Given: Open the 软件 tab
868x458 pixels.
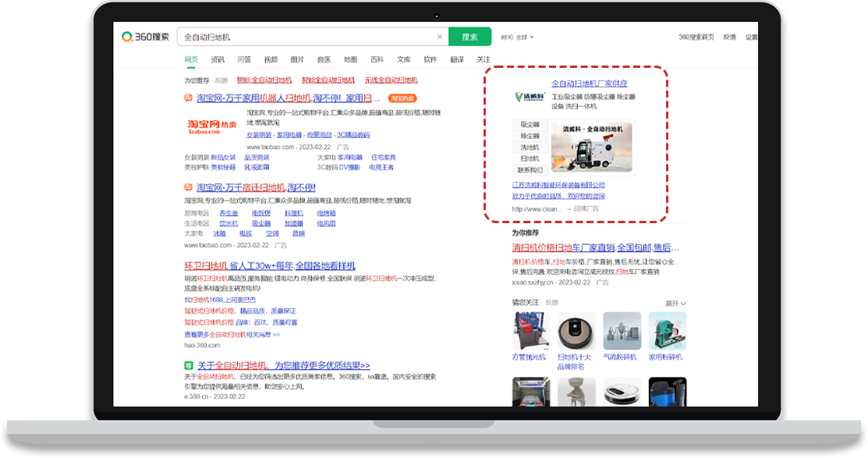Looking at the screenshot, I should click(430, 59).
